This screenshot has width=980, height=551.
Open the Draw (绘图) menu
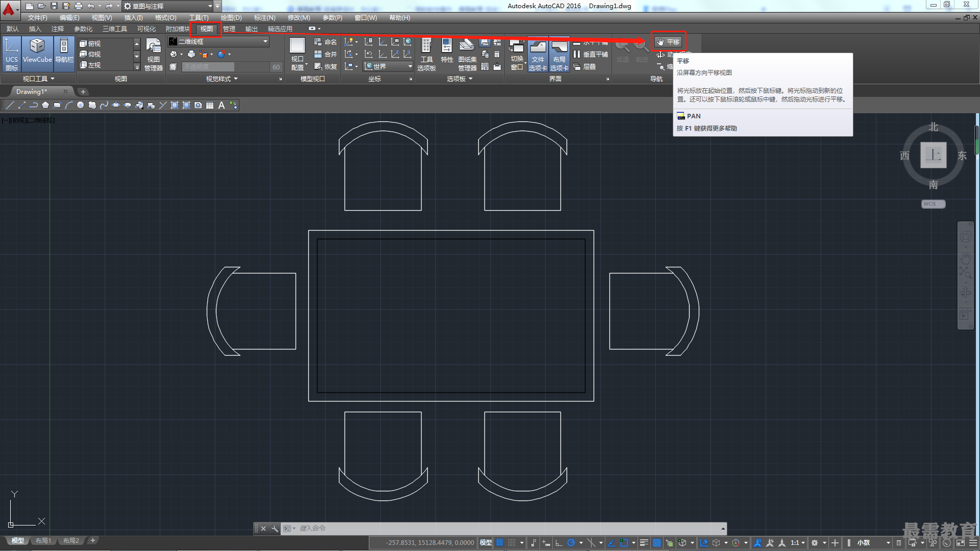[x=231, y=18]
